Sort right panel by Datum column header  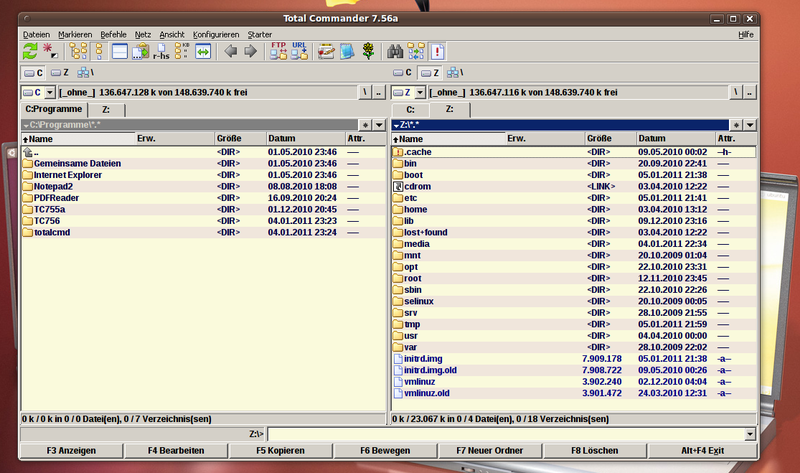pyautogui.click(x=676, y=138)
